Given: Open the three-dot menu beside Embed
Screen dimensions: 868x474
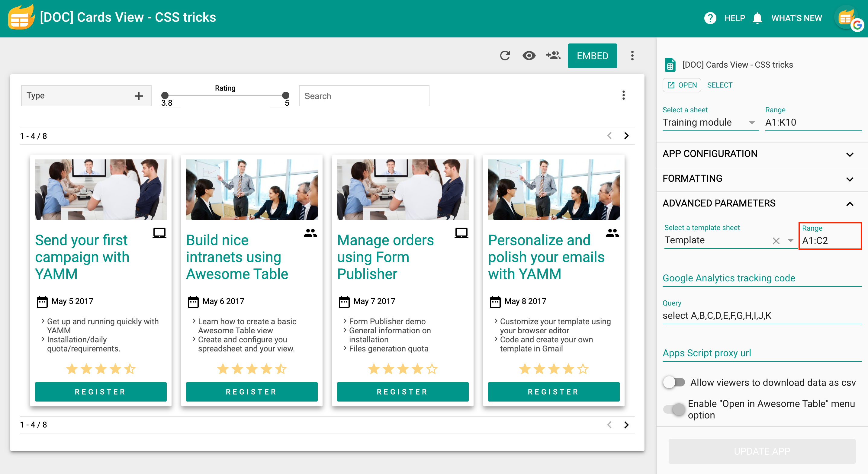Looking at the screenshot, I should (632, 56).
